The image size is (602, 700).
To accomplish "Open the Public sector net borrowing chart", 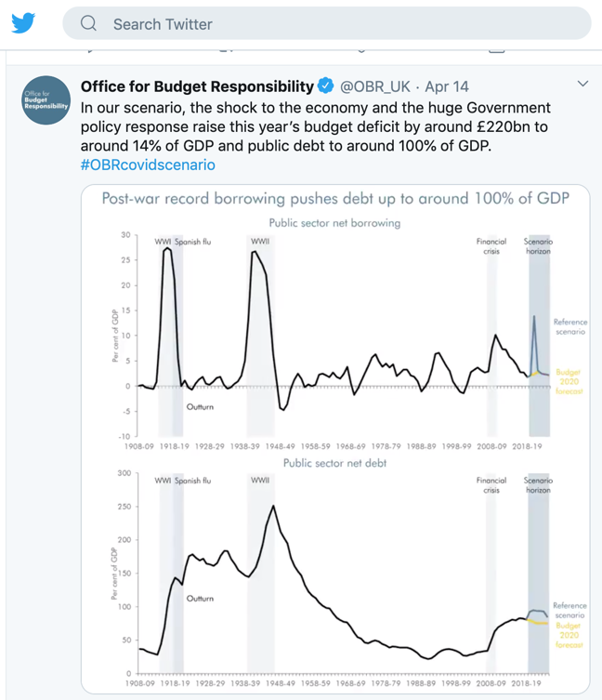I will pos(334,330).
